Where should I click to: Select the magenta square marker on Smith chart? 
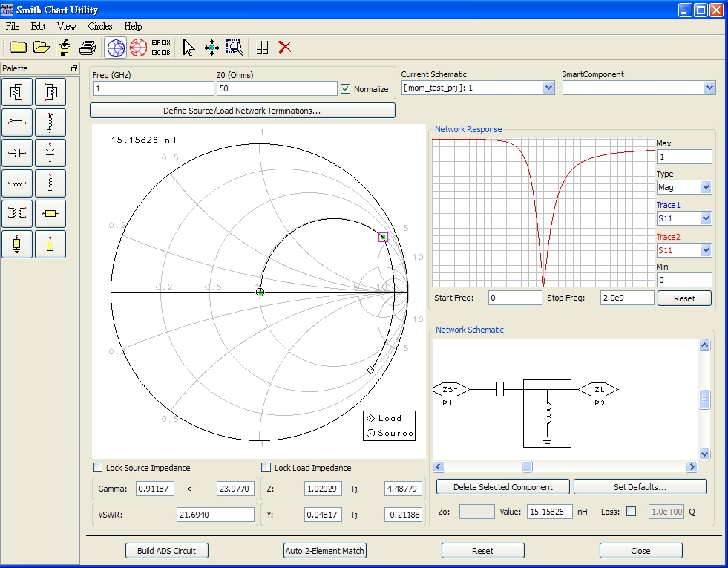(x=383, y=238)
